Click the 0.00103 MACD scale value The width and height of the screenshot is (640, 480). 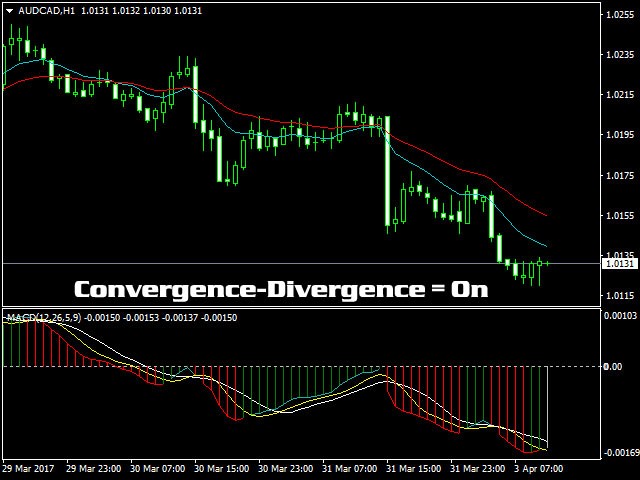point(620,316)
